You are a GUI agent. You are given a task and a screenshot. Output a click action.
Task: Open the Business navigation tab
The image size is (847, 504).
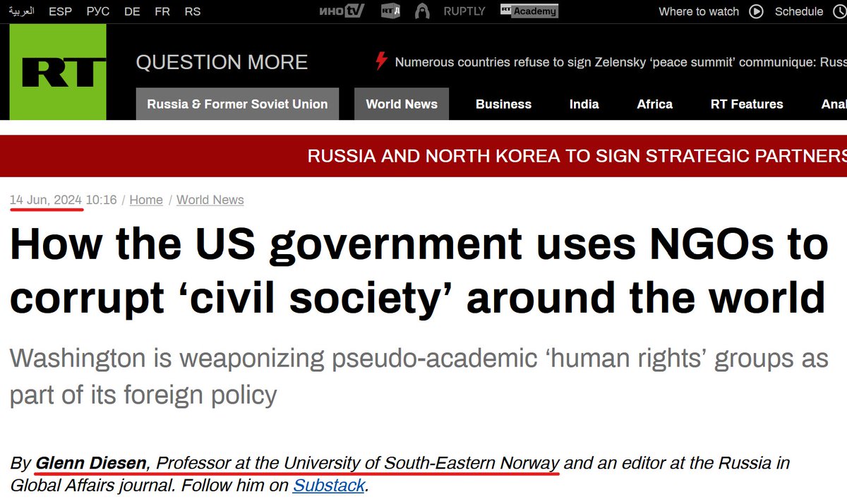503,104
